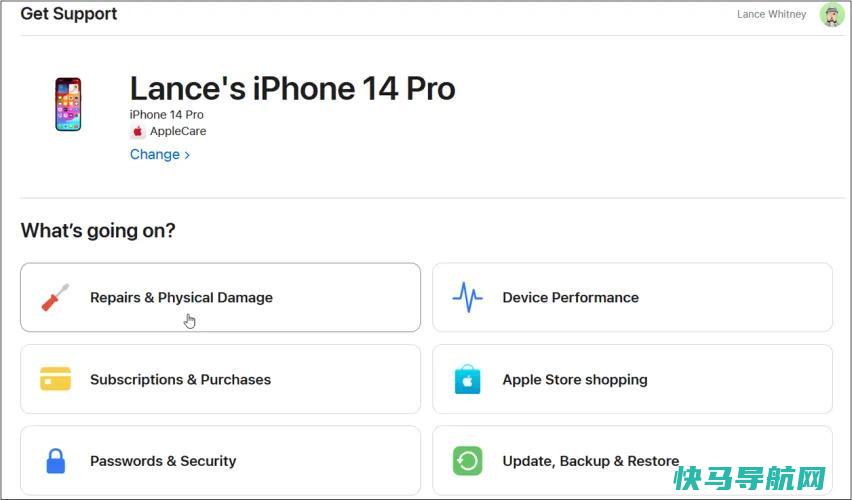This screenshot has height=500, width=852.
Task: Click the Get Support page title
Action: (x=69, y=14)
